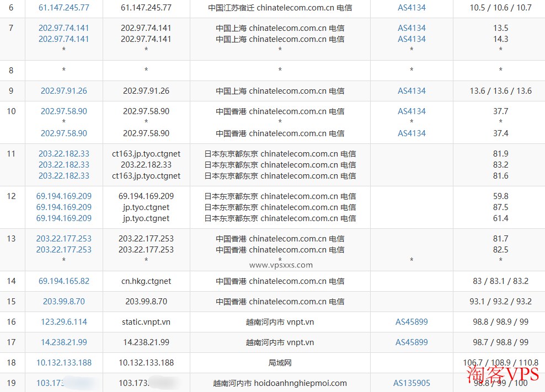Select latency value 10.5 / 10.6 / 10.7
This screenshot has width=545, height=392.
coord(500,8)
